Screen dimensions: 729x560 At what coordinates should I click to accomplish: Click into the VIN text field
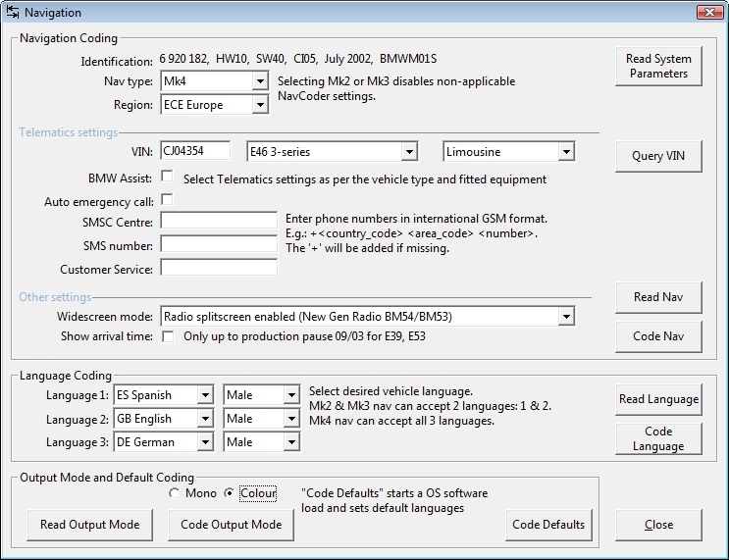[195, 151]
